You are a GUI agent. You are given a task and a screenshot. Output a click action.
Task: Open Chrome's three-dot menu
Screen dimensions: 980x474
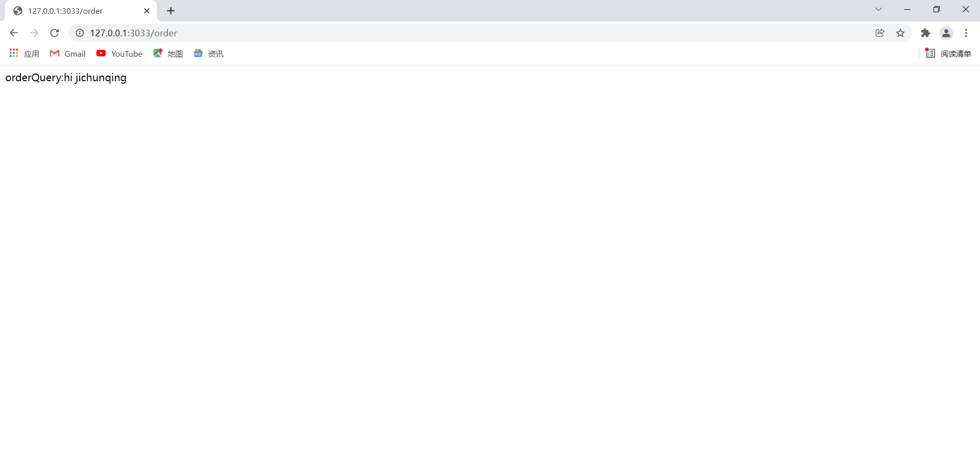966,33
